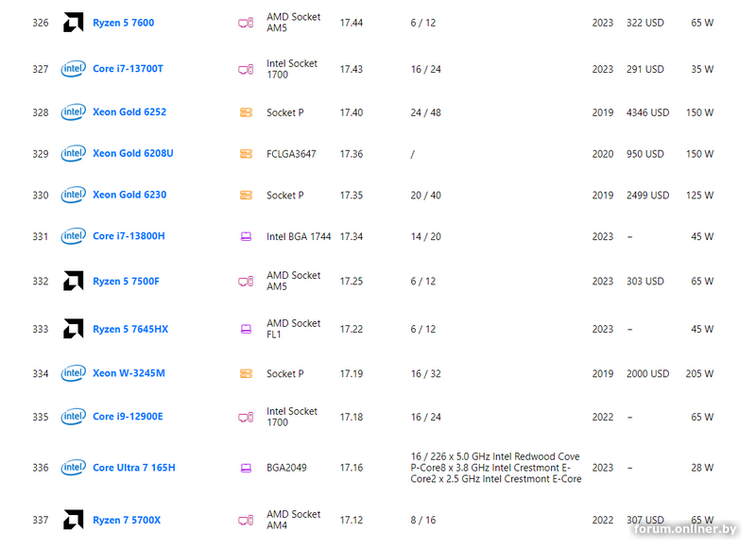Click the desktop type icon for Core i9-12900E
Viewport: 756px width, 549px height.
pyautogui.click(x=246, y=417)
